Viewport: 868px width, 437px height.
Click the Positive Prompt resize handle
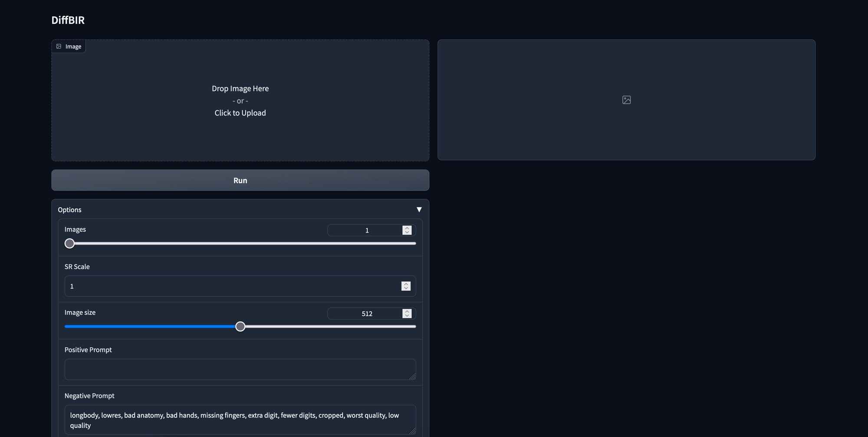click(x=412, y=376)
